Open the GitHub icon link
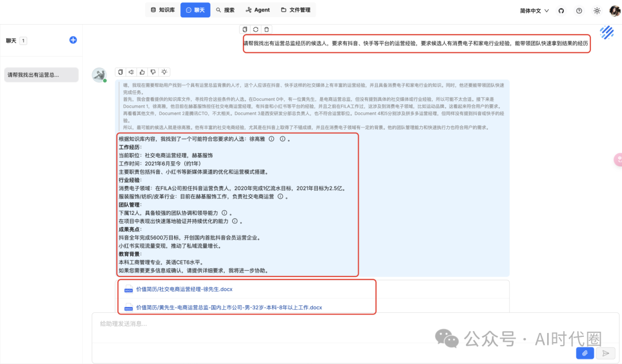 point(561,11)
